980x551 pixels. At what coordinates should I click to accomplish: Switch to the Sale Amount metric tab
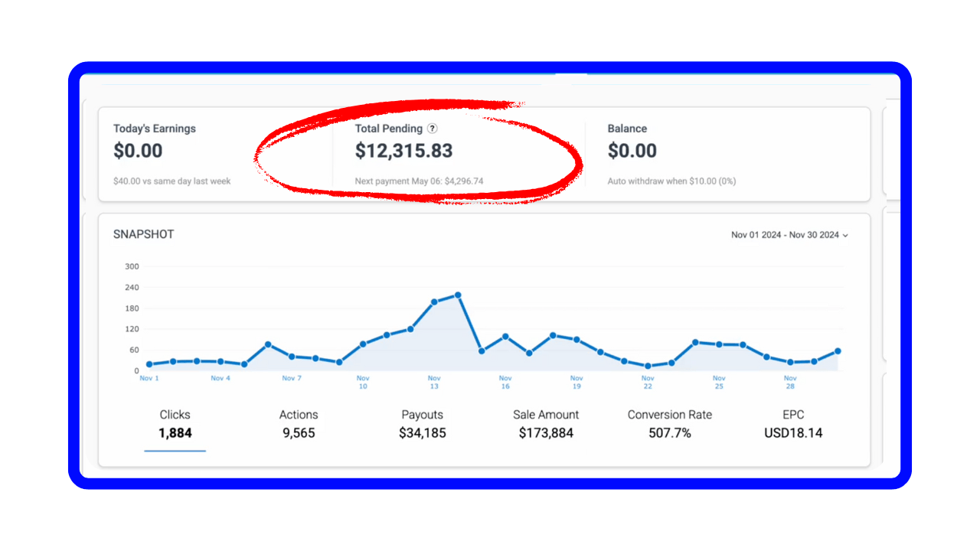pos(546,424)
